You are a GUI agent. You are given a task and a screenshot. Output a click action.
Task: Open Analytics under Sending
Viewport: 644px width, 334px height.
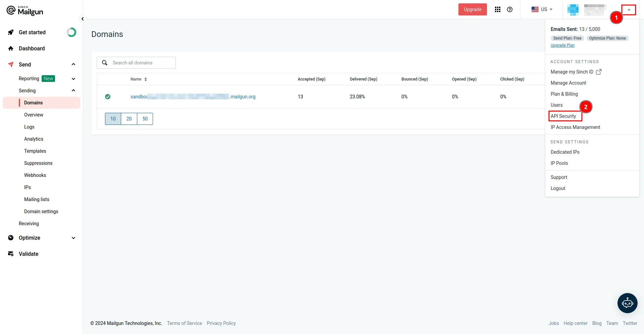coord(34,139)
